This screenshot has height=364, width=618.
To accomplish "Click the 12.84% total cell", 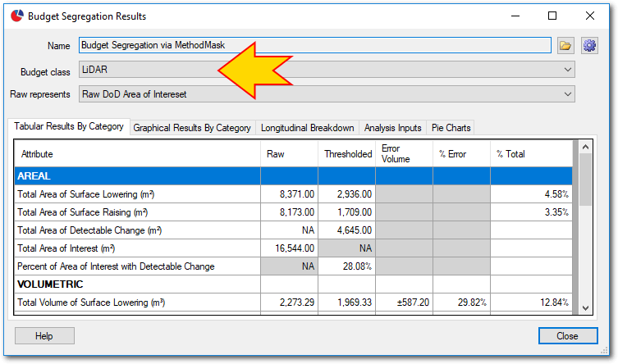I will 531,303.
